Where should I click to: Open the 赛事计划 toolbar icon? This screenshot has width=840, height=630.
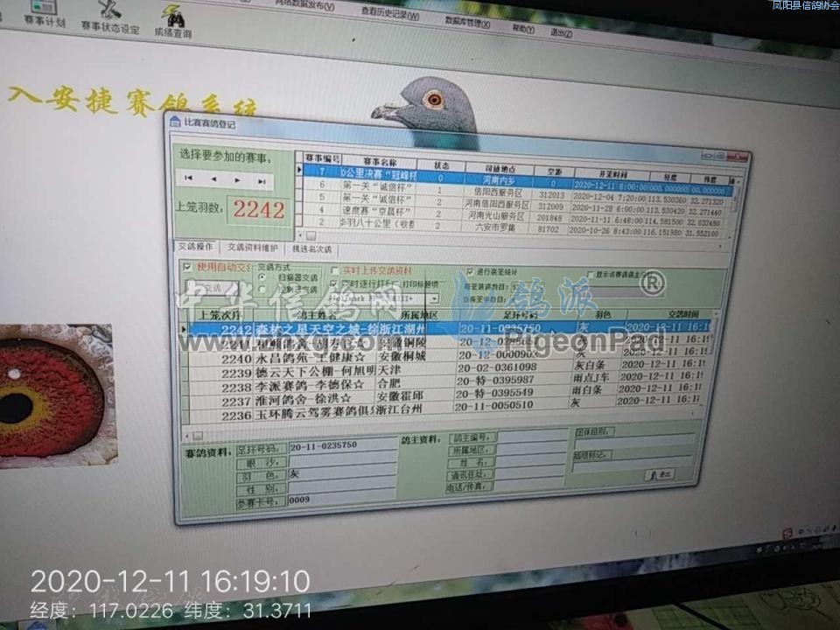pyautogui.click(x=44, y=14)
